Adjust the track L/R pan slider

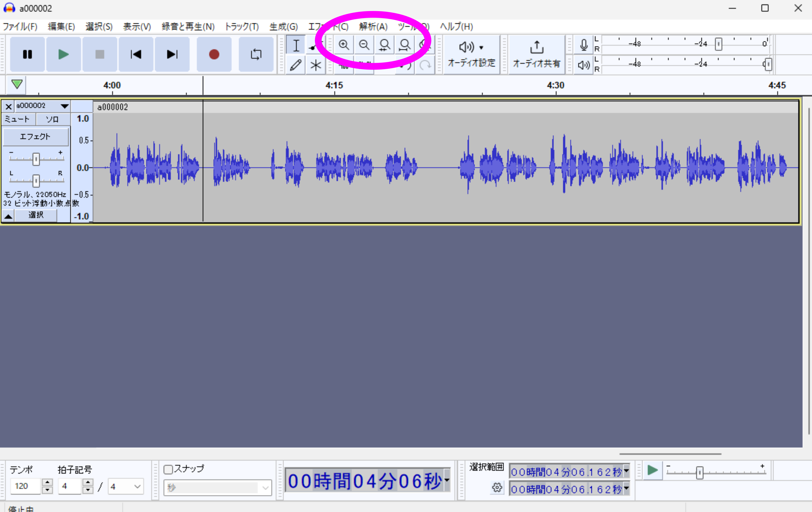(36, 181)
